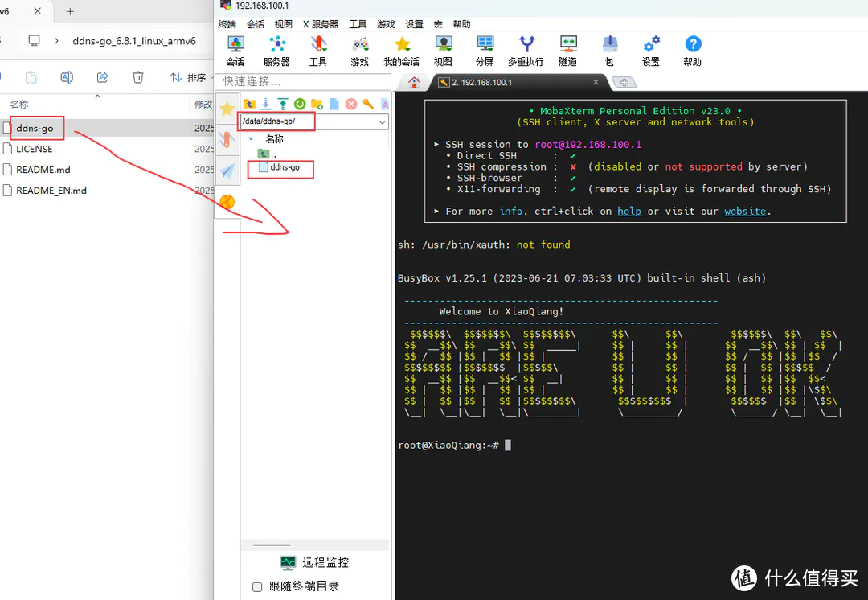Expand SFTP path dropdown arrow
Screen dimensions: 868x600
[382, 122]
